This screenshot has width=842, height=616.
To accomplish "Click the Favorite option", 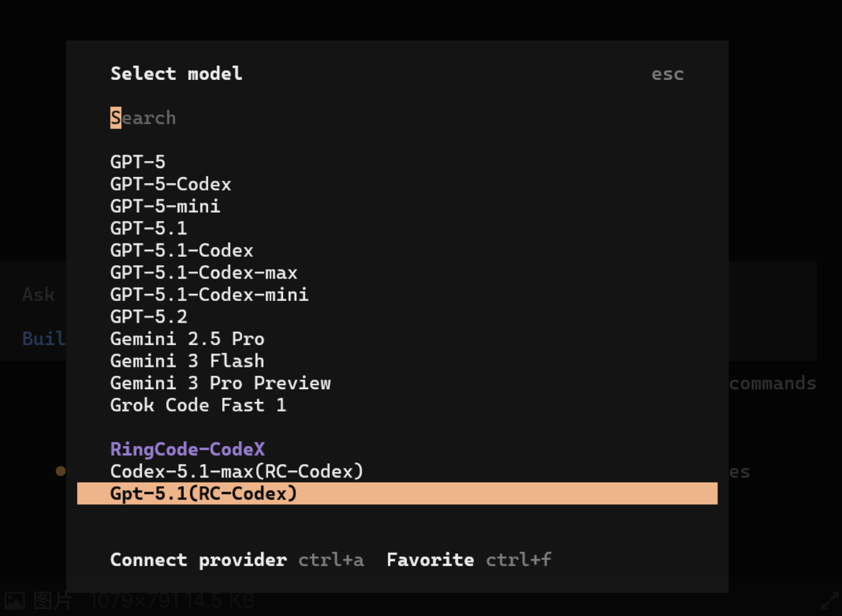I will (x=430, y=560).
